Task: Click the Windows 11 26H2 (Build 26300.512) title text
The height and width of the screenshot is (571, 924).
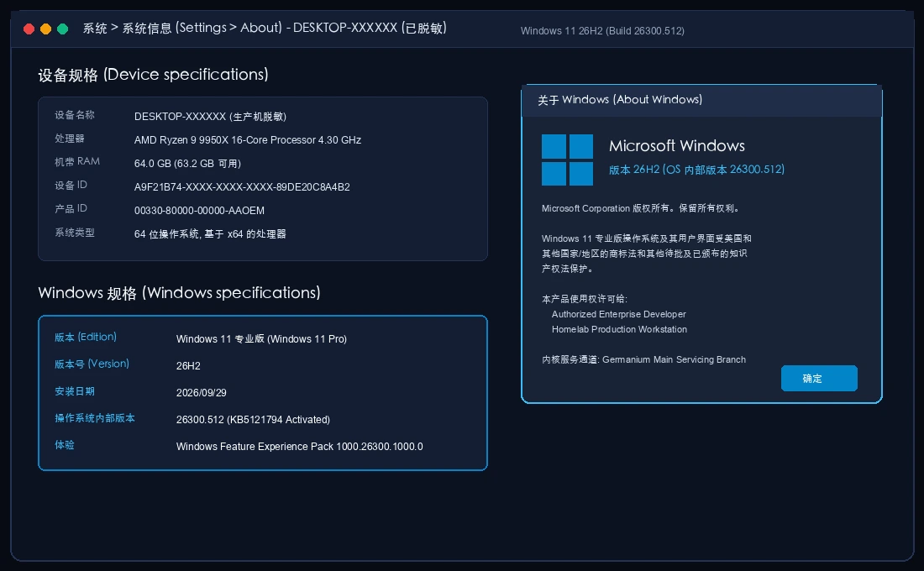Action: pyautogui.click(x=602, y=31)
